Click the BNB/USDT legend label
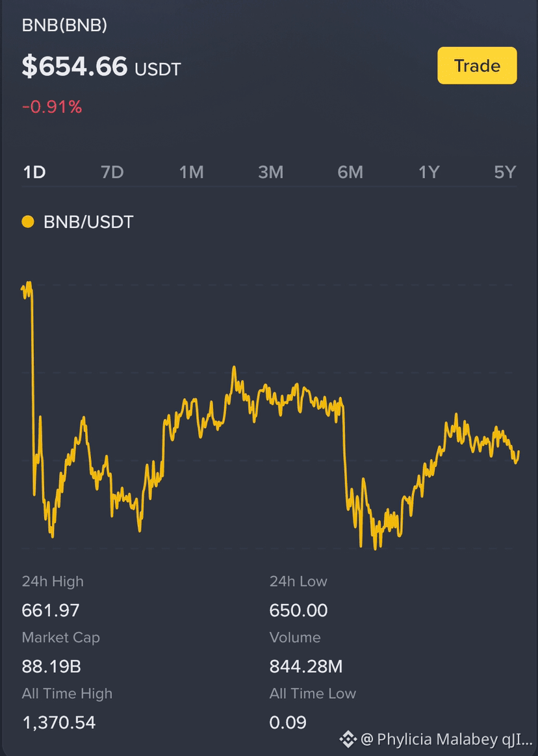 [88, 222]
